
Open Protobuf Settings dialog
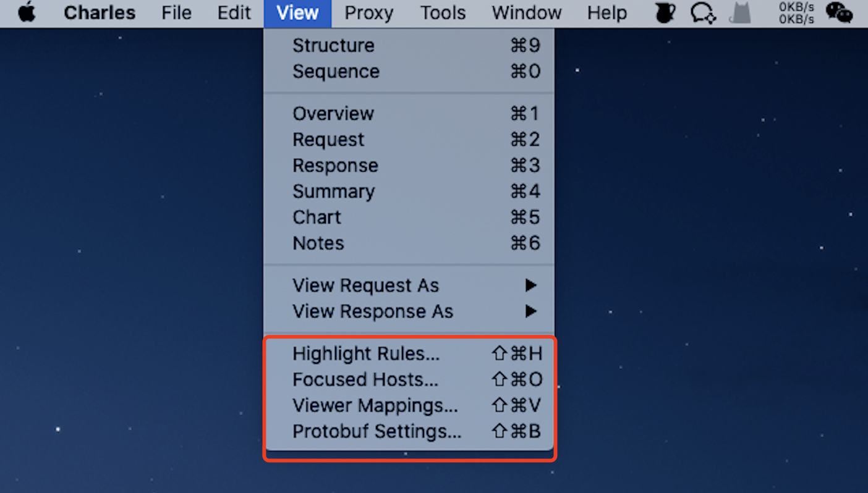(x=377, y=431)
